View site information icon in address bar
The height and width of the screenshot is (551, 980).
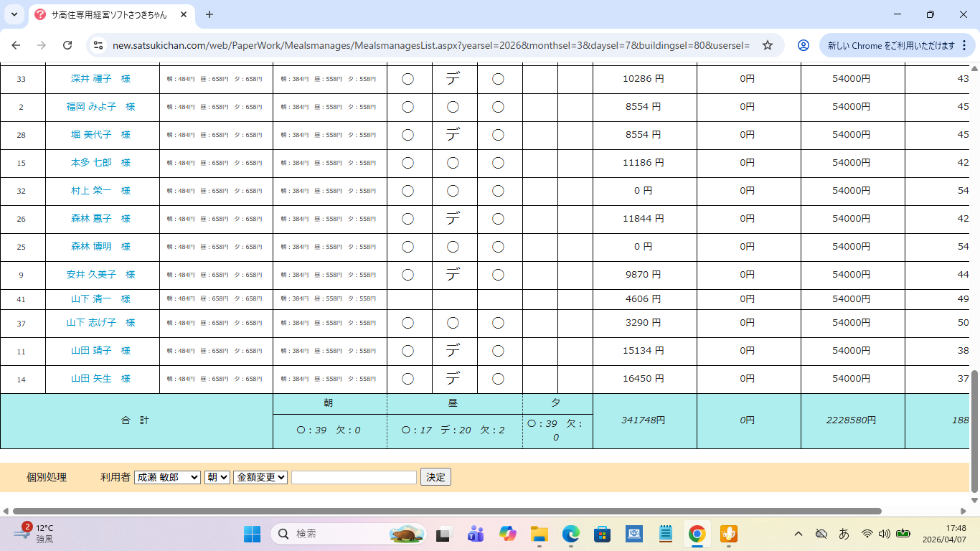click(x=98, y=45)
